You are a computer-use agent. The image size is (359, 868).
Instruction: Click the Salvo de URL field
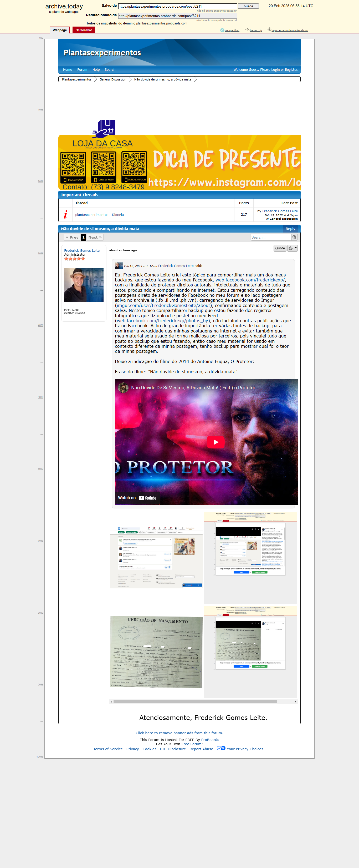177,6
